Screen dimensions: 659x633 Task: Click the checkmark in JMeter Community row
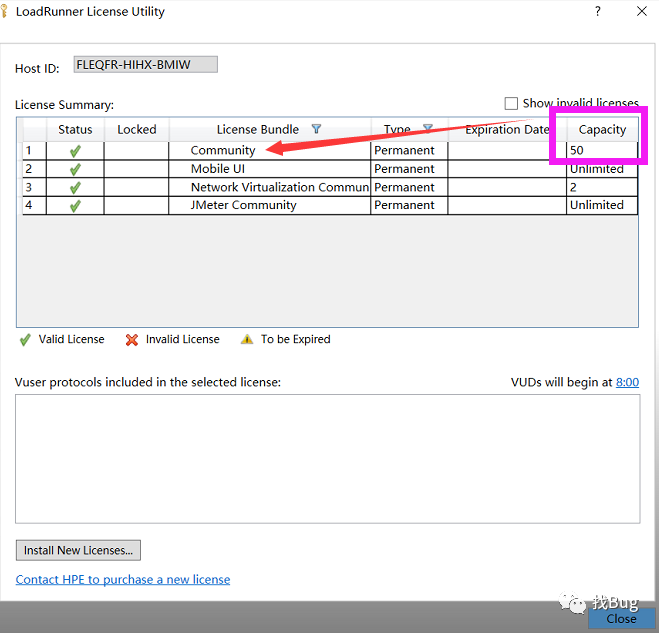click(x=75, y=206)
